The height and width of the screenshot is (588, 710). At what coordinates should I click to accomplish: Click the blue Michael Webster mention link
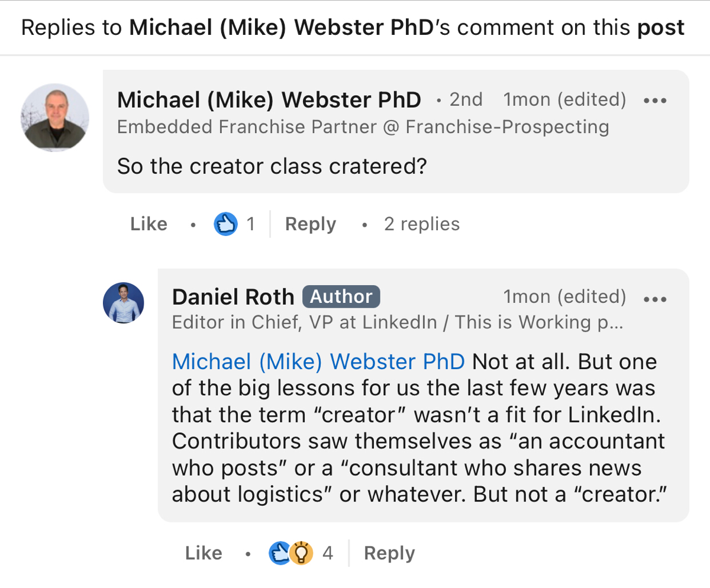pos(318,361)
